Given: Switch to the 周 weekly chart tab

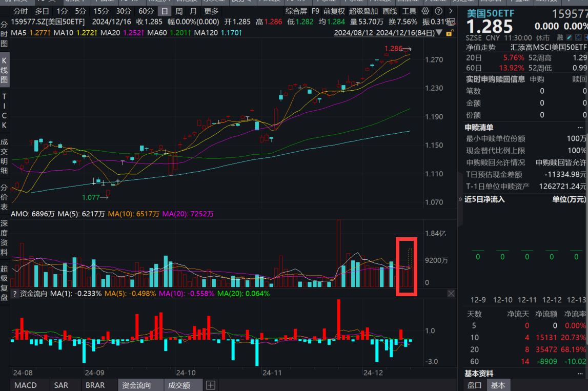Looking at the screenshot, I should [x=178, y=11].
